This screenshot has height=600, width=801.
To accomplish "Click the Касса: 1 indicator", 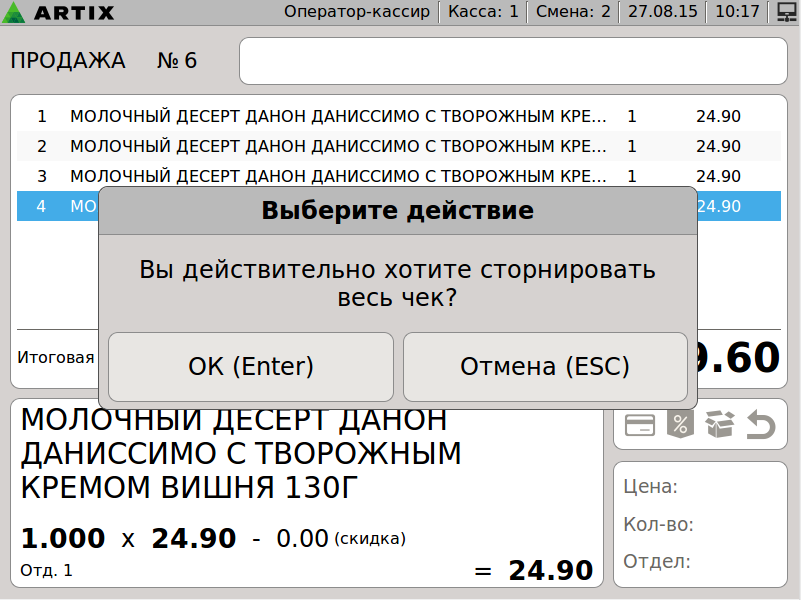I will pyautogui.click(x=483, y=12).
